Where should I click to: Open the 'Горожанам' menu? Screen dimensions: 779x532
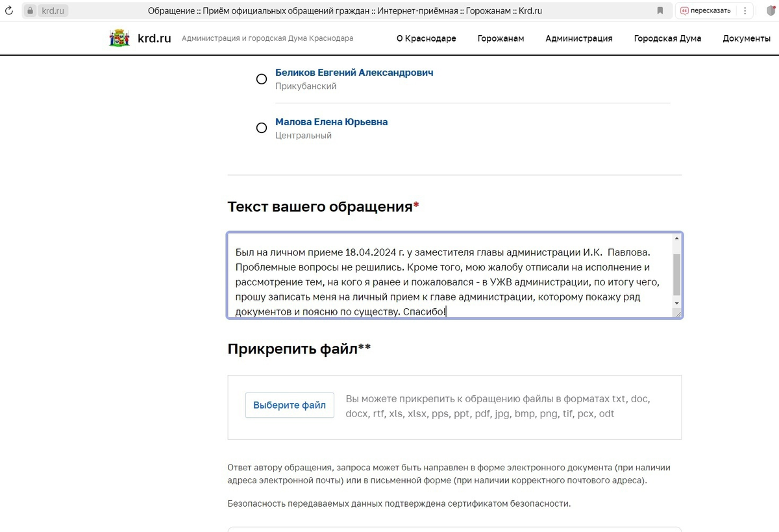coord(501,38)
